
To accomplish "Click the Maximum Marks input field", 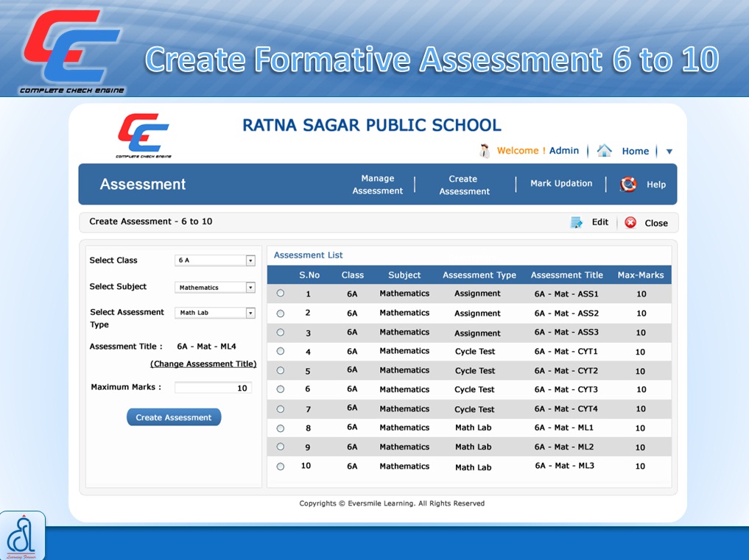I will point(213,388).
